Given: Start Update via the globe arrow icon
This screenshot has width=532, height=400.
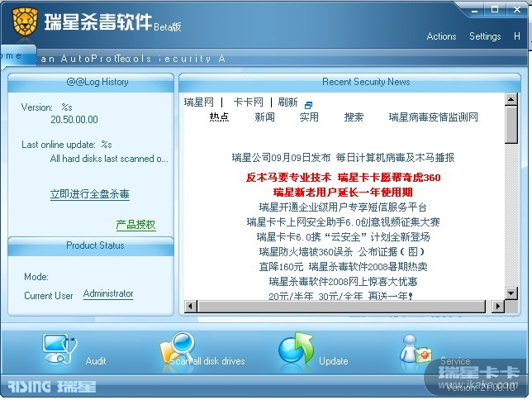Looking at the screenshot, I should 296,348.
